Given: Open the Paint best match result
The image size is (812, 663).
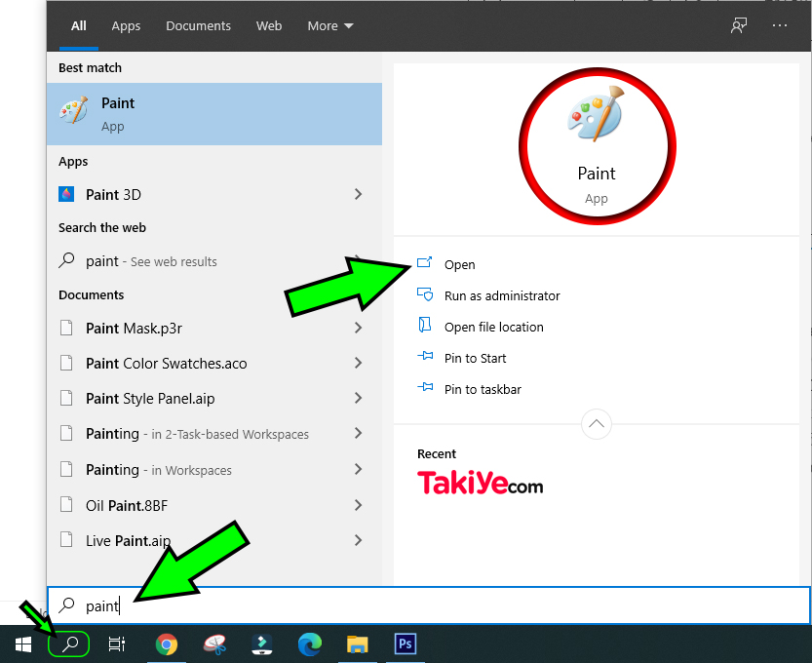Looking at the screenshot, I should (x=214, y=114).
